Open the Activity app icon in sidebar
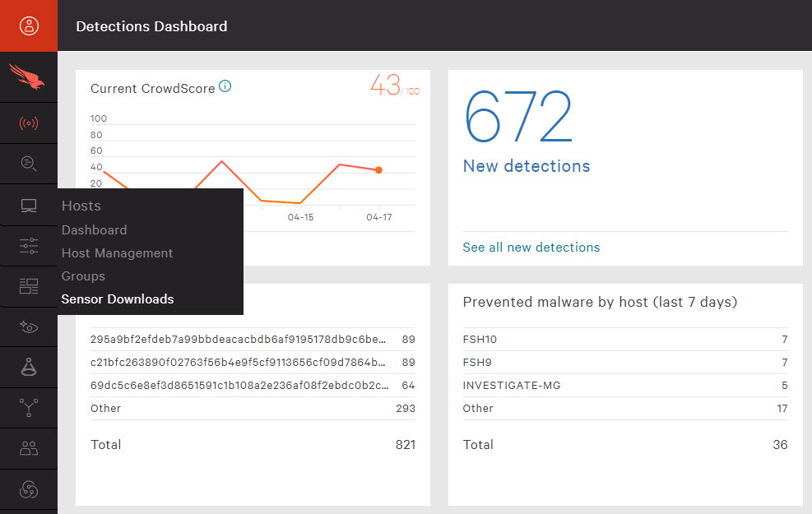This screenshot has width=812, height=514. click(x=28, y=122)
